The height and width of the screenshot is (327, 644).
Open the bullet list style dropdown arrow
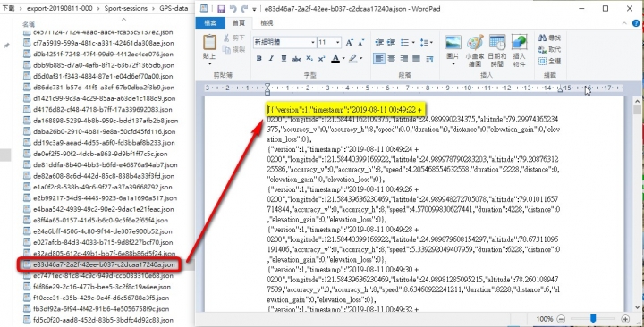413,42
